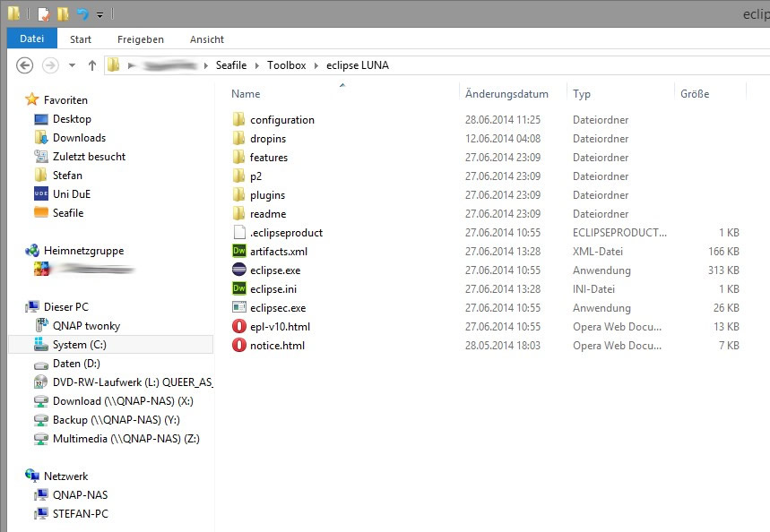Click the New folder quick access icon
The width and height of the screenshot is (770, 532).
point(64,13)
